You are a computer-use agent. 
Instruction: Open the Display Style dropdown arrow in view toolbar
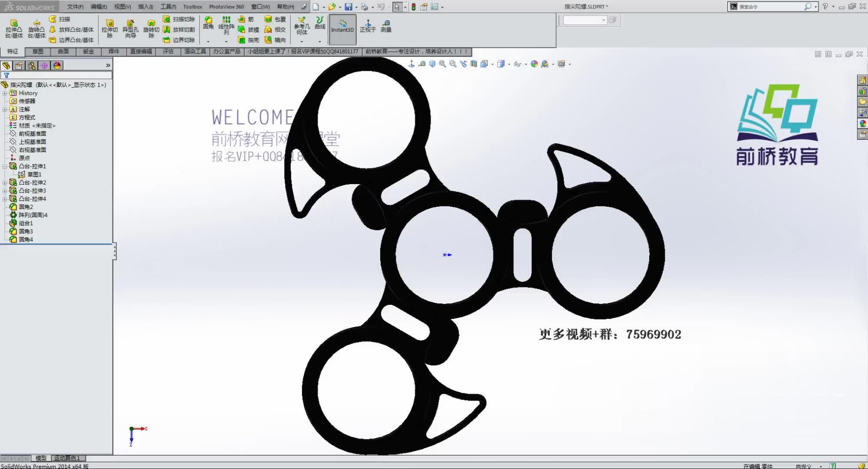pos(509,64)
